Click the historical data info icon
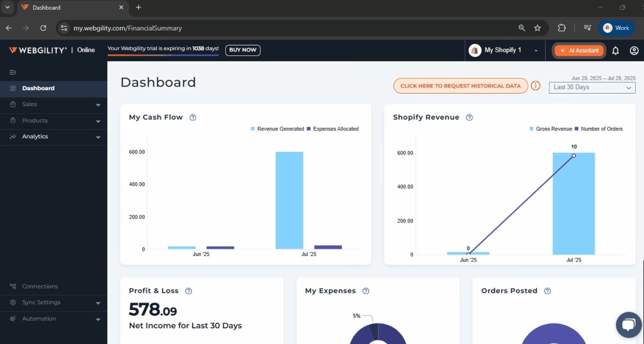 click(535, 86)
